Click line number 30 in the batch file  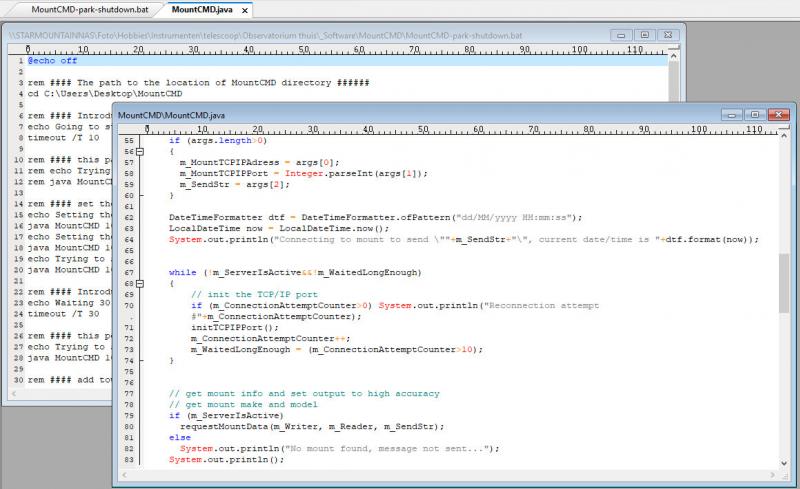(x=17, y=380)
